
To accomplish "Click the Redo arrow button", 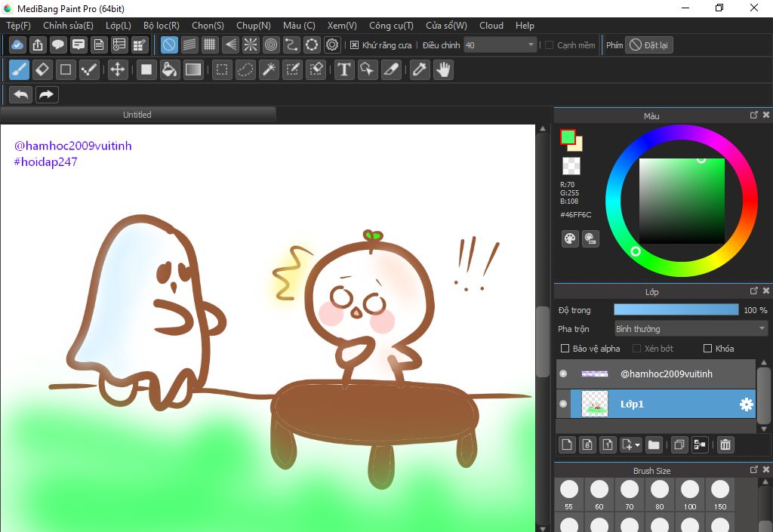I will (47, 94).
